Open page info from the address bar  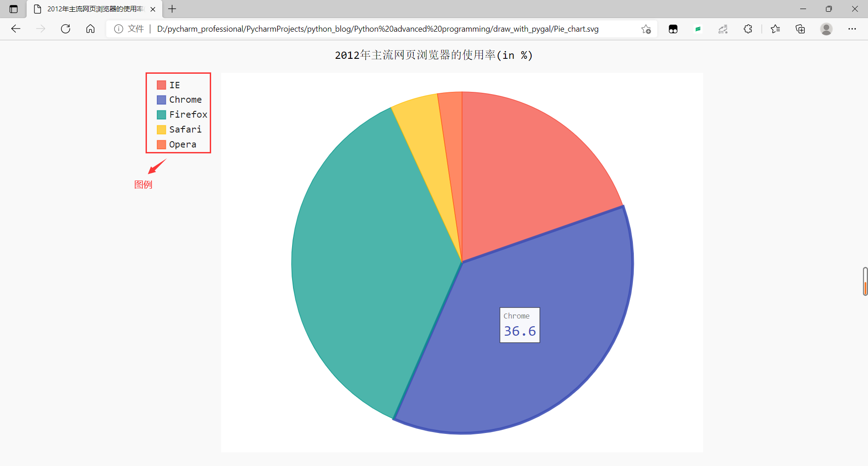click(119, 29)
